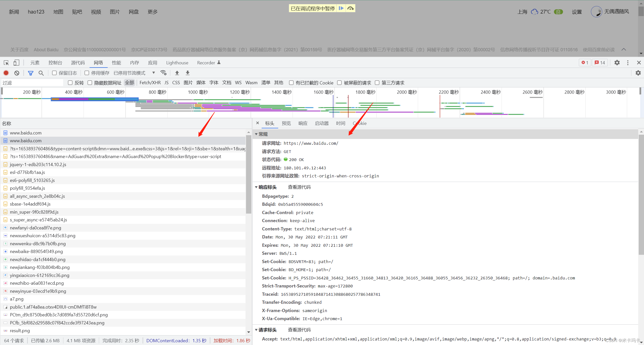Click the record network log button
644x345 pixels.
pyautogui.click(x=6, y=73)
